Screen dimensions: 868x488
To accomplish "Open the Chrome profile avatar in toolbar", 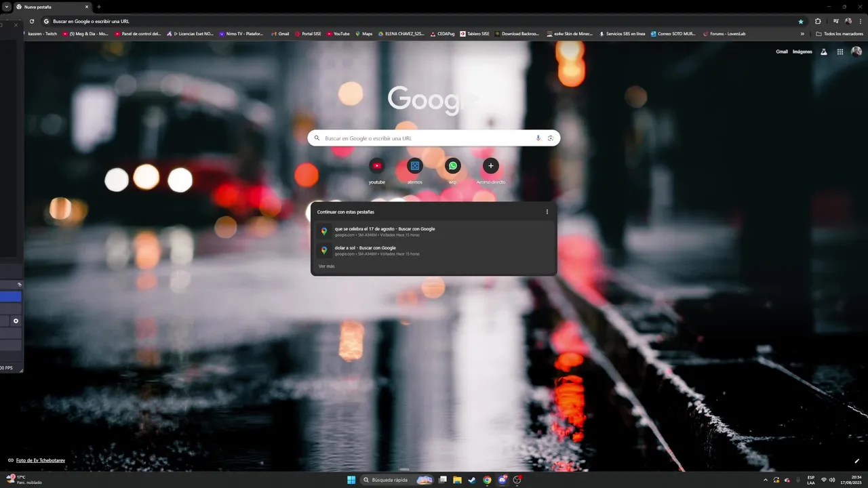I will (848, 21).
